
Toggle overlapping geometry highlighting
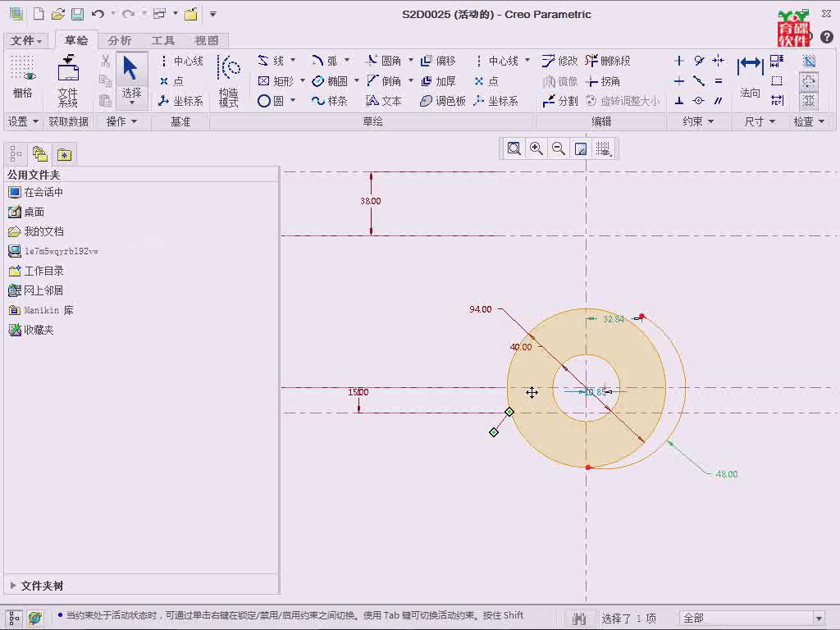coord(810,61)
